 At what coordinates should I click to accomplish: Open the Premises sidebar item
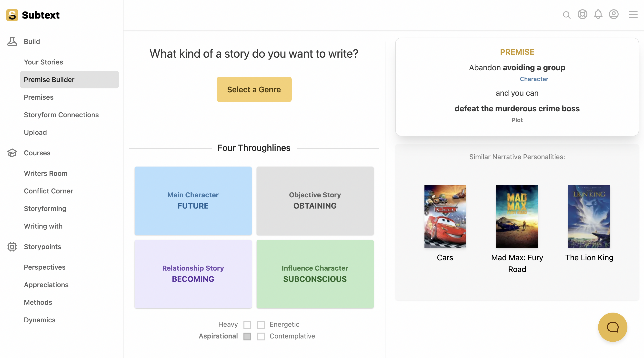[39, 97]
